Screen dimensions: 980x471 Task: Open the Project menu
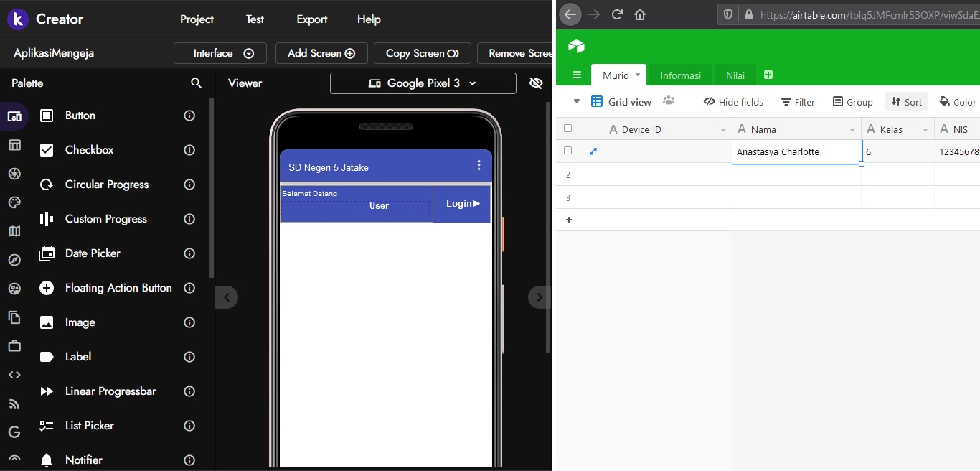click(x=197, y=19)
